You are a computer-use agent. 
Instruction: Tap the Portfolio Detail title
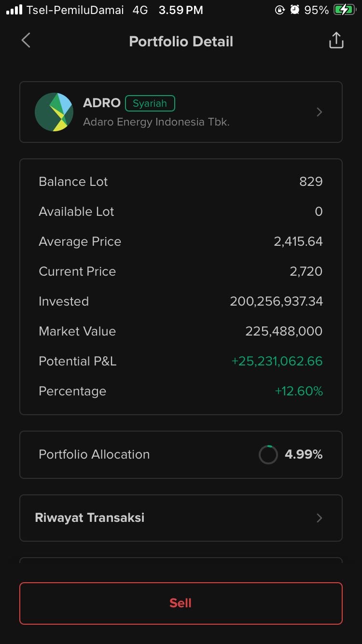[181, 42]
